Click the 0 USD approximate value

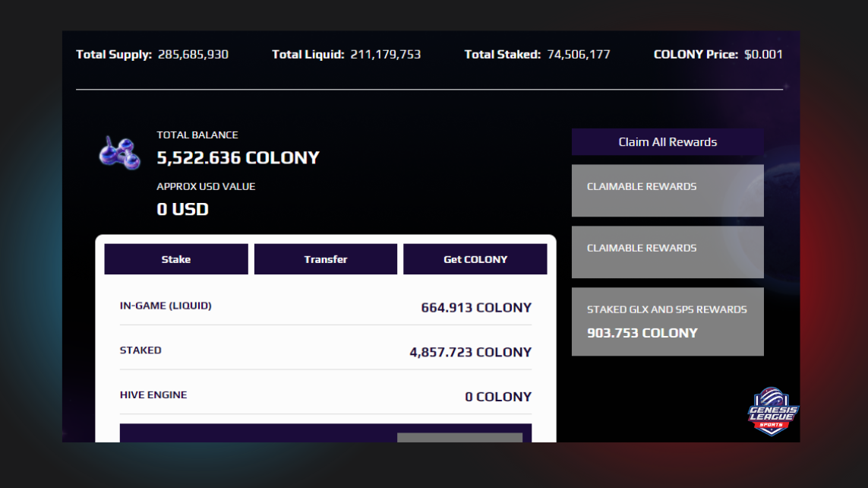(183, 209)
